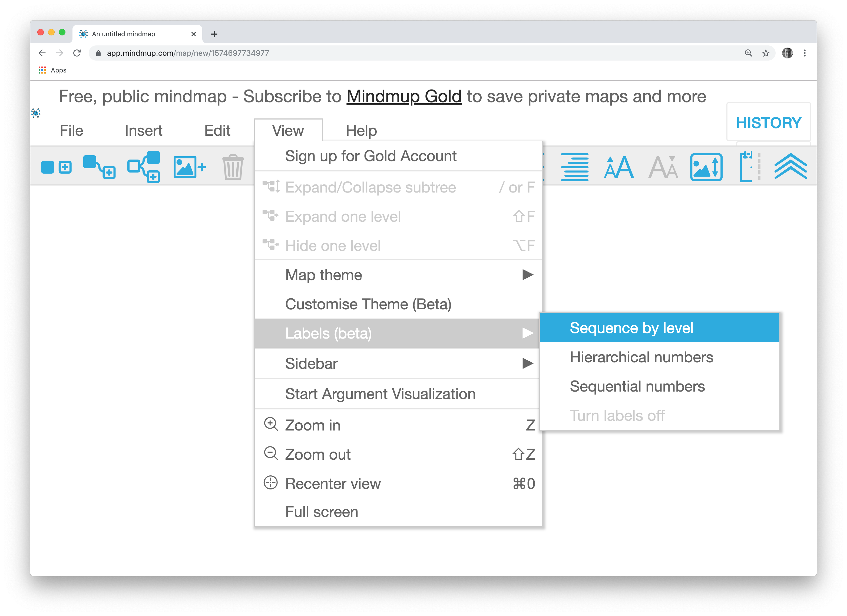Click Expand/Collapse subtree menu item
The width and height of the screenshot is (847, 616).
(x=398, y=187)
